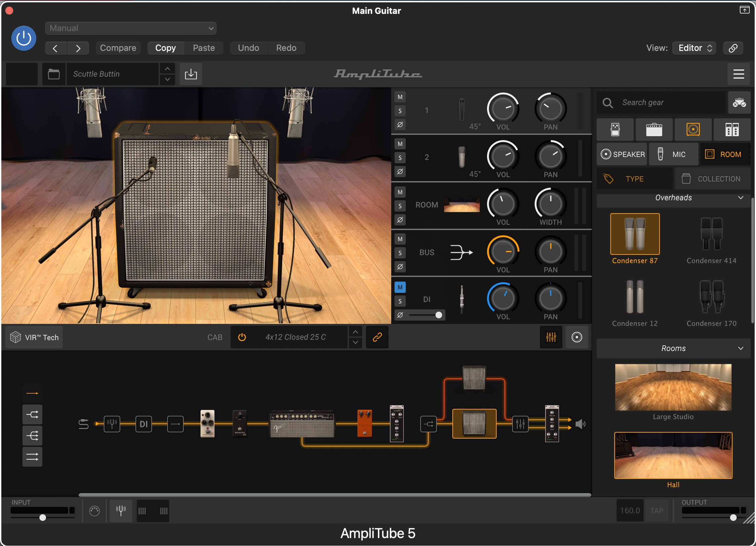Open the AmpliTube hamburger menu
This screenshot has width=756, height=546.
click(x=739, y=74)
